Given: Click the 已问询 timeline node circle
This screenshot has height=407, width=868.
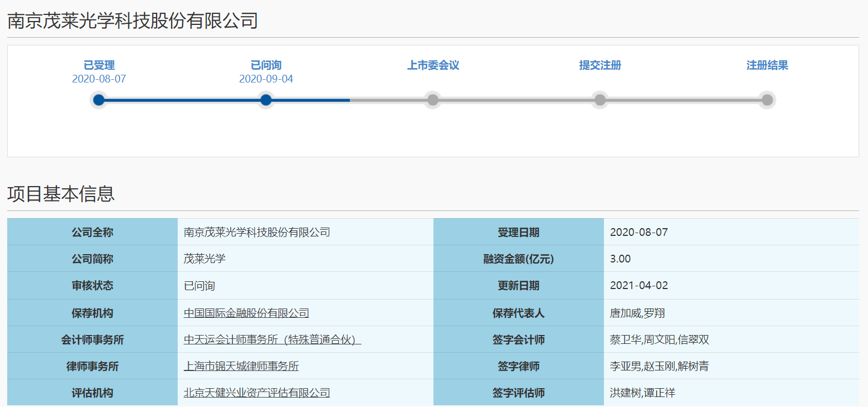Looking at the screenshot, I should pos(266,100).
